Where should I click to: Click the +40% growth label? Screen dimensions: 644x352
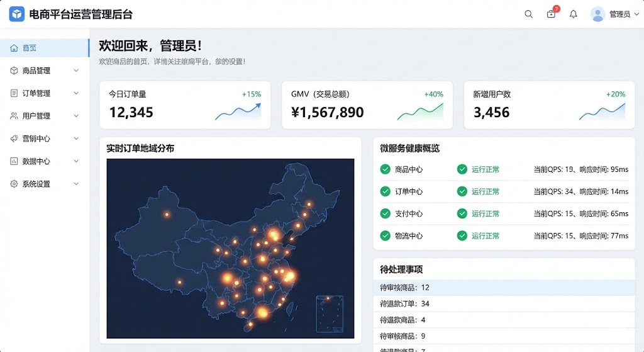(x=434, y=94)
